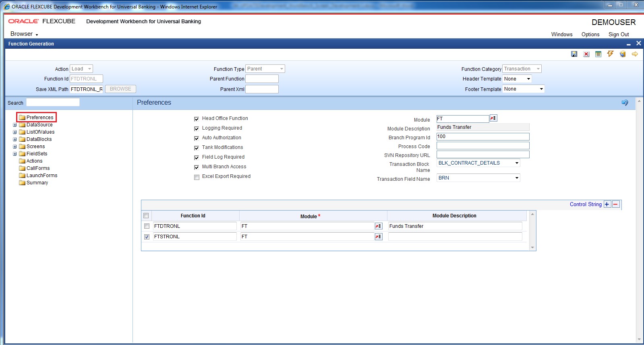Click the Process Code input field
The image size is (644, 345).
483,146
